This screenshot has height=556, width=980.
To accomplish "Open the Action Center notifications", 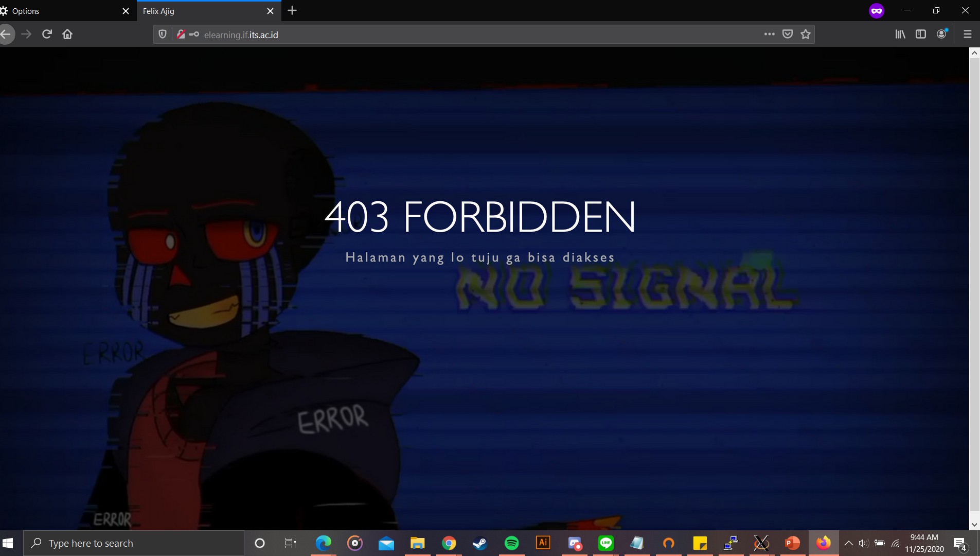I will point(960,544).
